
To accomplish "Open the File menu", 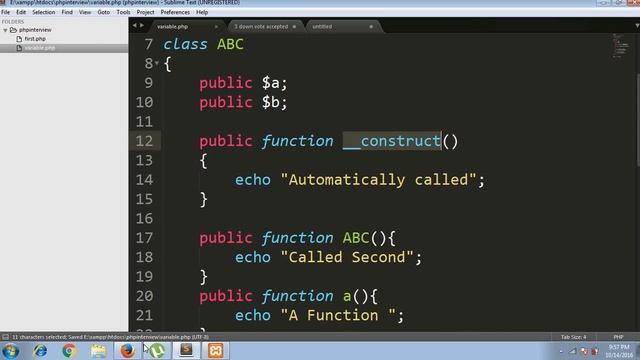I will coord(5,12).
